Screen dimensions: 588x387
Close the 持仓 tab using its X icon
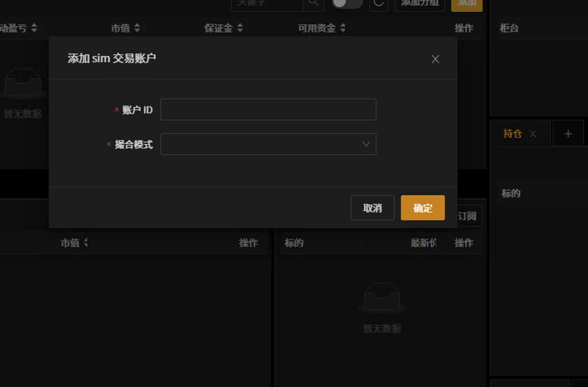click(x=533, y=134)
